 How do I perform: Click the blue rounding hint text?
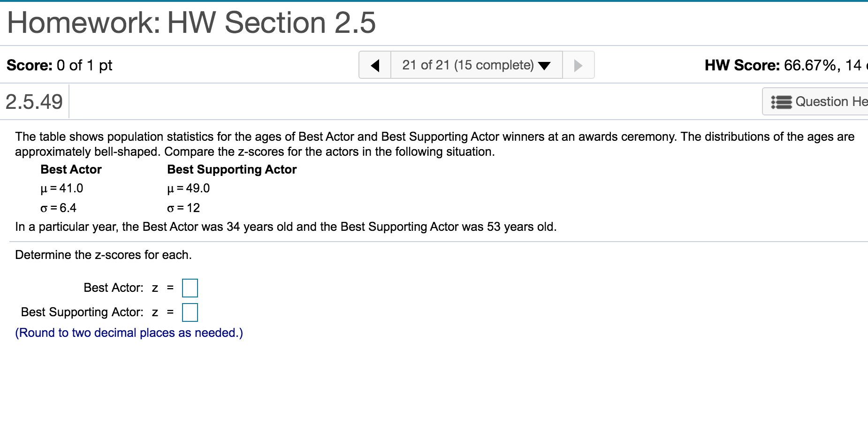(129, 333)
